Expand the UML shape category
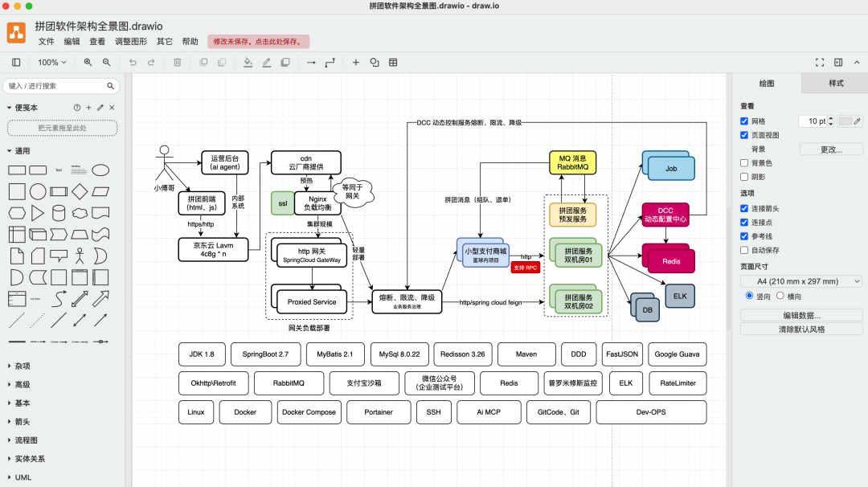Image resolution: width=868 pixels, height=487 pixels. click(23, 477)
